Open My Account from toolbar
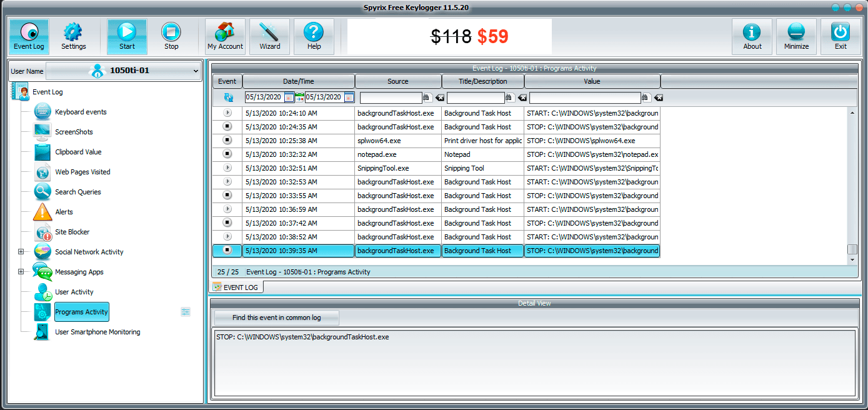Viewport: 868px width, 410px height. click(x=225, y=36)
